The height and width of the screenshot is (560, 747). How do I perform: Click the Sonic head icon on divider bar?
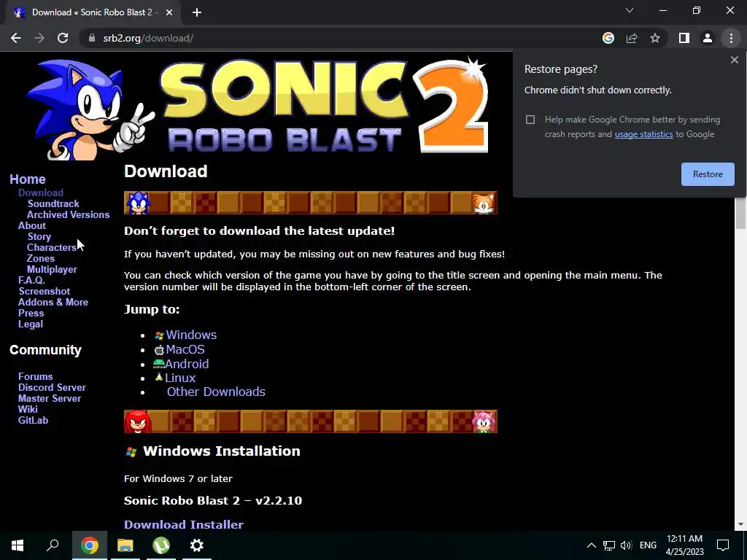138,203
